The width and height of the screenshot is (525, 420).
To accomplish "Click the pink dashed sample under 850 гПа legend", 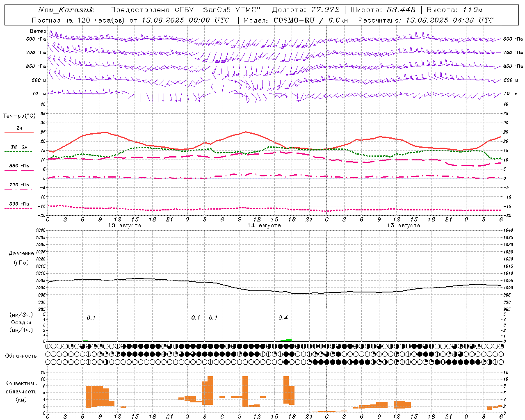I will tap(19, 170).
